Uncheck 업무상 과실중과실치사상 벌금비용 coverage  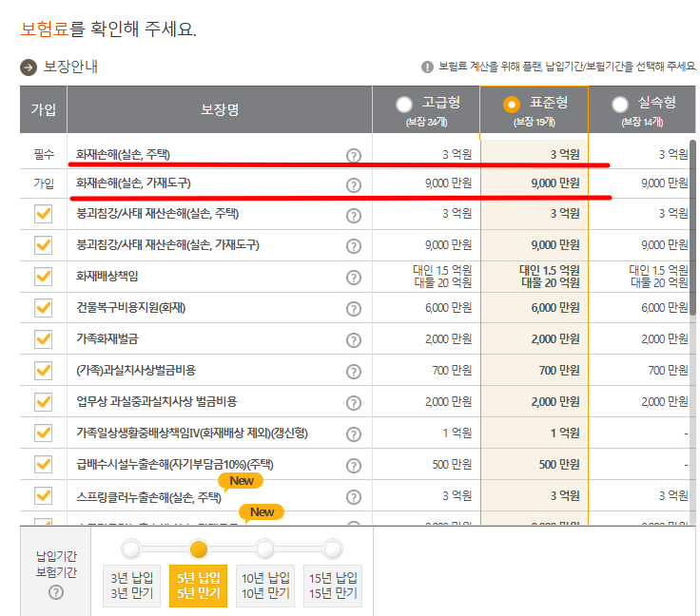44,401
